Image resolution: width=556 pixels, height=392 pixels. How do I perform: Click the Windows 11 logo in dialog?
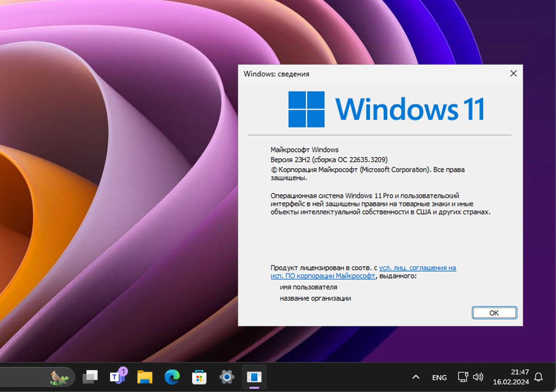coord(387,109)
